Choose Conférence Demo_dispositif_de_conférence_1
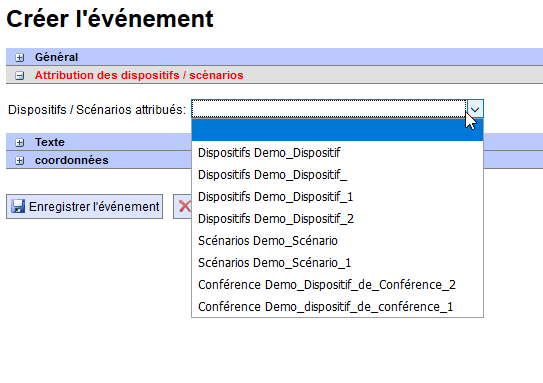This screenshot has width=543, height=383. (x=337, y=306)
